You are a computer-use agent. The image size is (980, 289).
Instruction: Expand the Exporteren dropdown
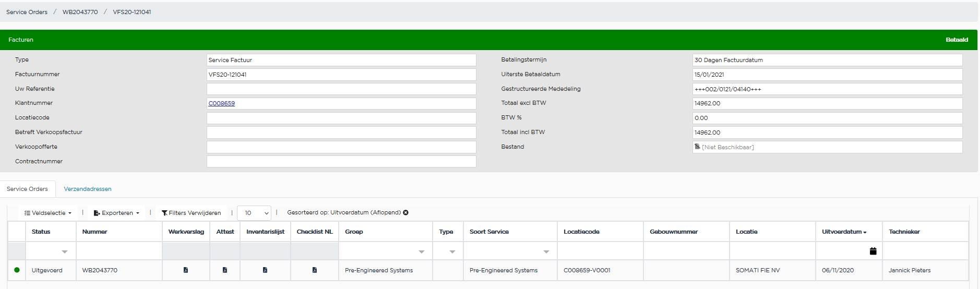(116, 213)
